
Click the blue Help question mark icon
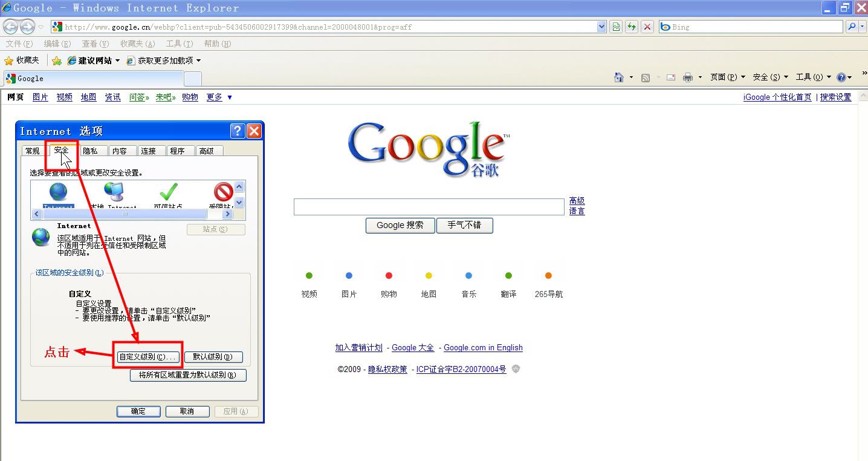tap(841, 77)
